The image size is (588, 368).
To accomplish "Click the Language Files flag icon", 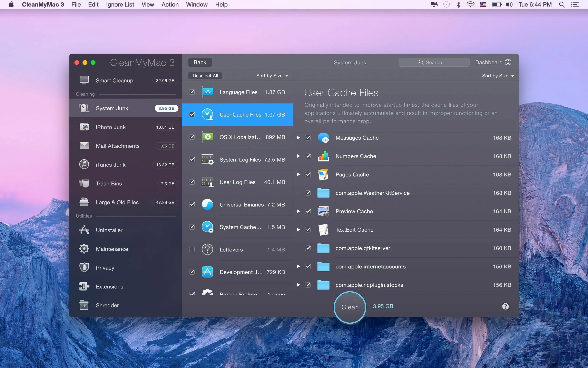I will (x=207, y=92).
